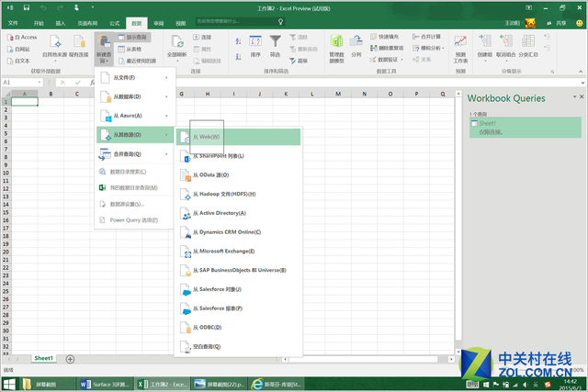588x392 pixels.
Task: Select the Sheet1 query in Workbook Queries
Action: point(526,128)
